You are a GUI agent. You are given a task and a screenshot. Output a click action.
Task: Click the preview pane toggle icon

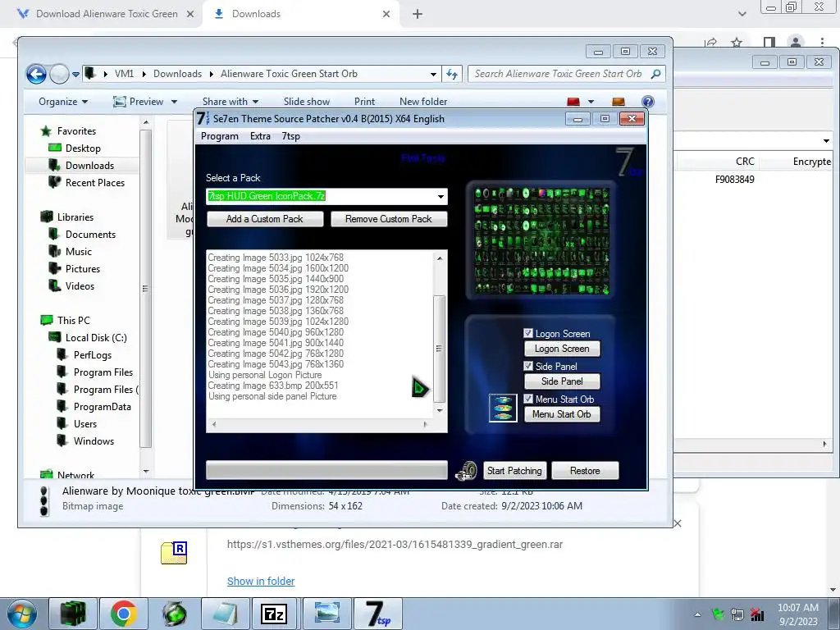[619, 102]
